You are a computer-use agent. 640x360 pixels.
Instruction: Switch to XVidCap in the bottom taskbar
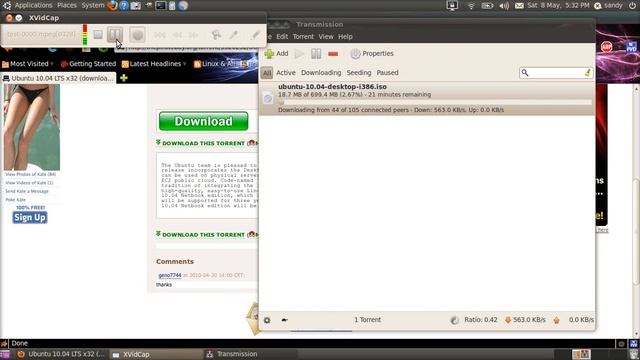156,354
